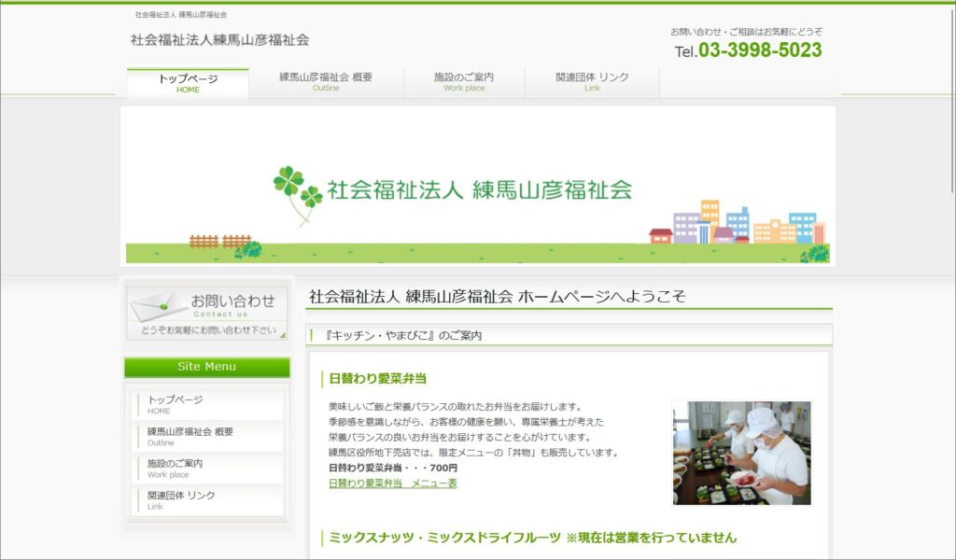This screenshot has width=956, height=560.
Task: Click the wooden fence illustration in the banner
Action: [x=219, y=241]
